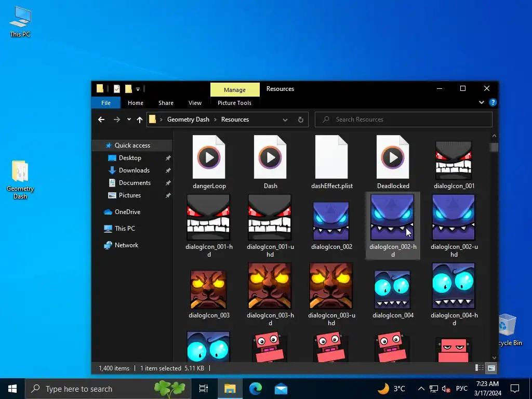
Task: Click the Manage contextual tab
Action: click(x=235, y=89)
